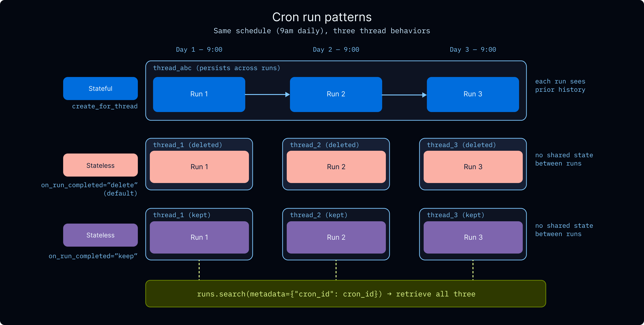Click the on_run_completed="keep" caption
Viewport: 644px width, 325px height.
coord(93,256)
